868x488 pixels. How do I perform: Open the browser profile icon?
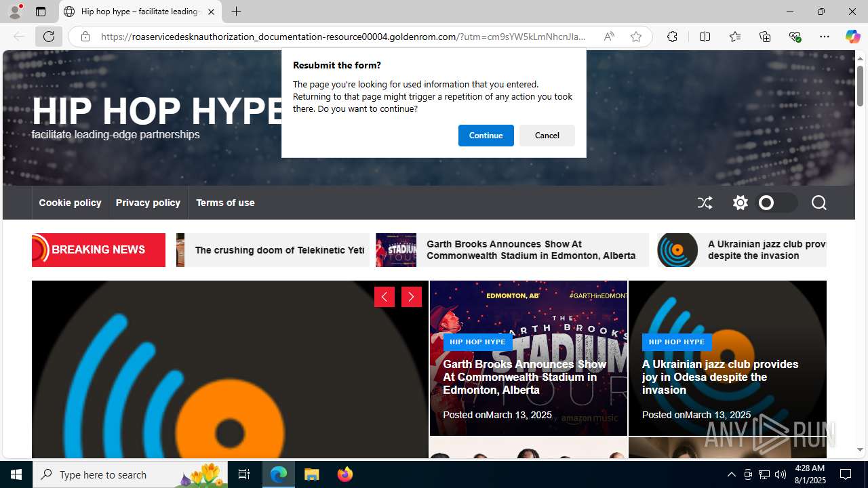pyautogui.click(x=15, y=12)
